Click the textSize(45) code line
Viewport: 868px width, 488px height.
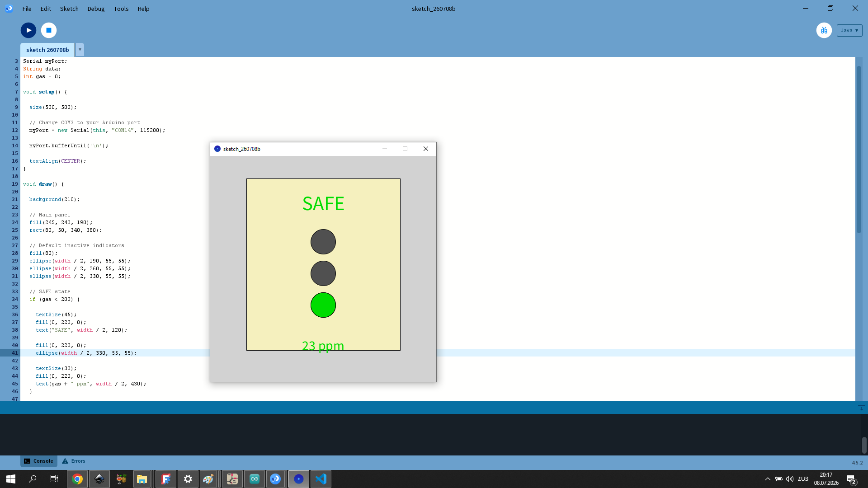pyautogui.click(x=56, y=314)
